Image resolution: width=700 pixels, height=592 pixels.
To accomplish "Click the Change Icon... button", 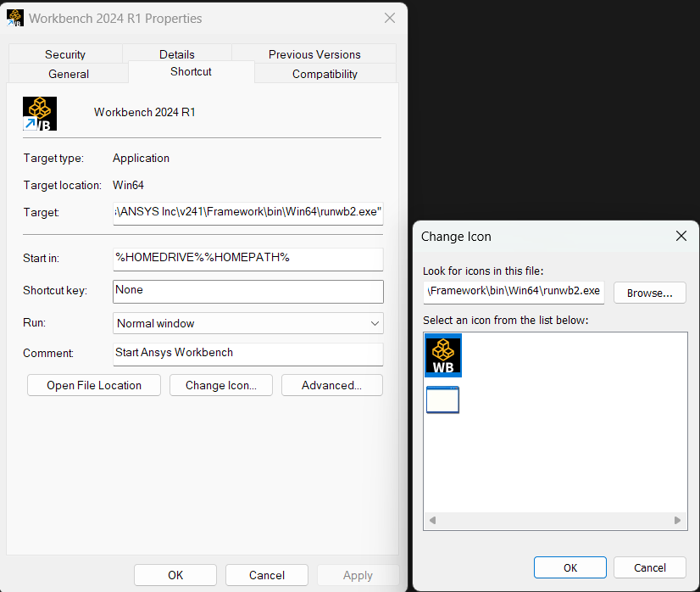I will tap(221, 385).
